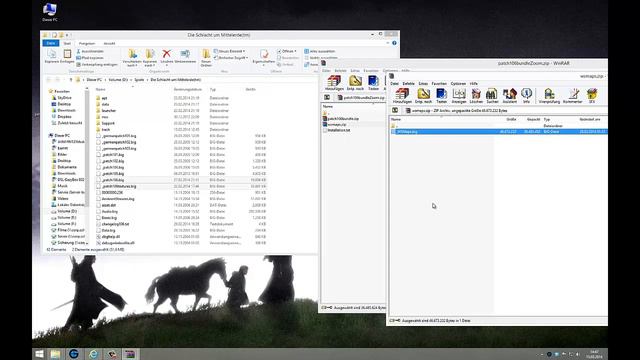The width and height of the screenshot is (640, 360).
Task: Sort by Name column header in Explorer
Action: click(100, 89)
